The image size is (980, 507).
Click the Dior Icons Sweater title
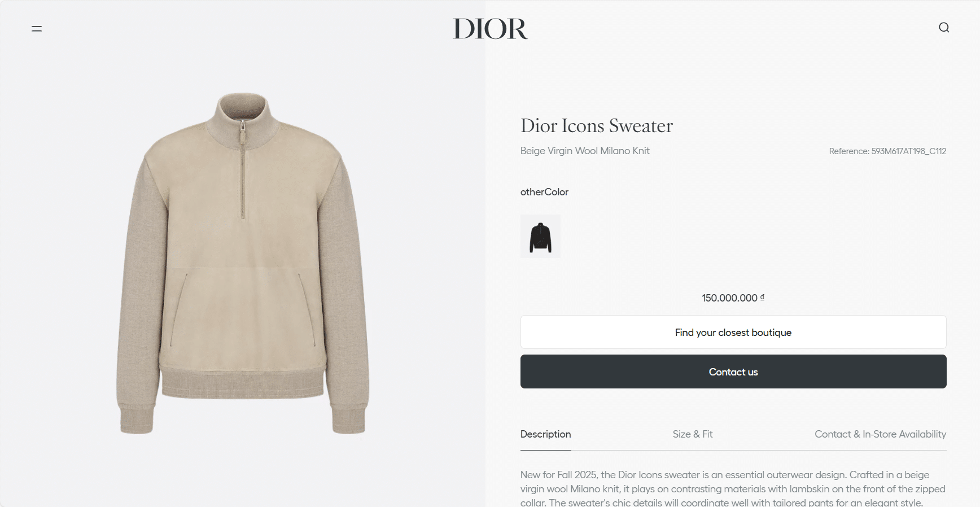597,125
